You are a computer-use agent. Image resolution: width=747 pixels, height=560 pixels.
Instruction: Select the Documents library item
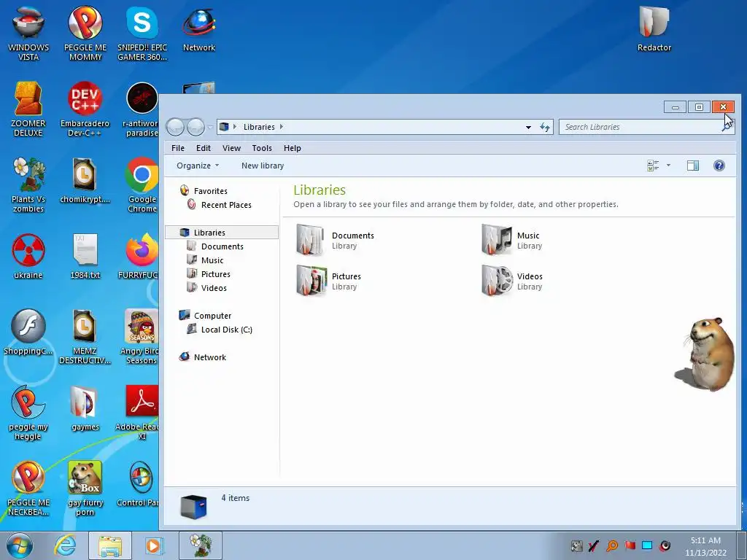336,240
